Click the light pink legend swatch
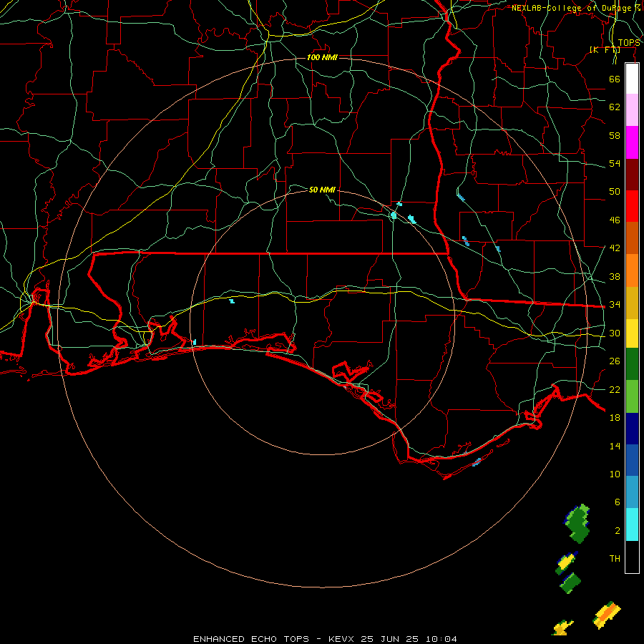Image resolution: width=644 pixels, height=644 pixels. tap(632, 109)
